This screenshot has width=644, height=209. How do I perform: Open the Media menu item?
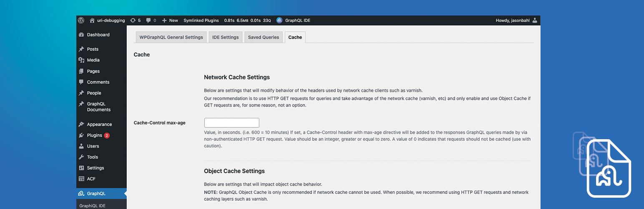click(x=101, y=60)
